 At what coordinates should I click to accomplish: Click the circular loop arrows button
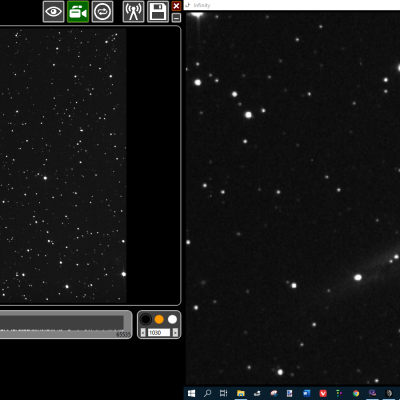coord(102,12)
